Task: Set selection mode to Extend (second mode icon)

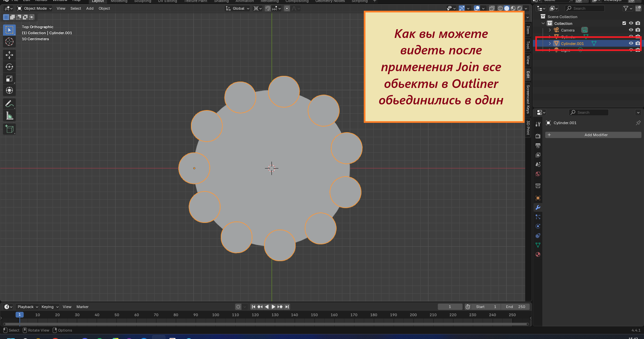Action: pyautogui.click(x=12, y=17)
